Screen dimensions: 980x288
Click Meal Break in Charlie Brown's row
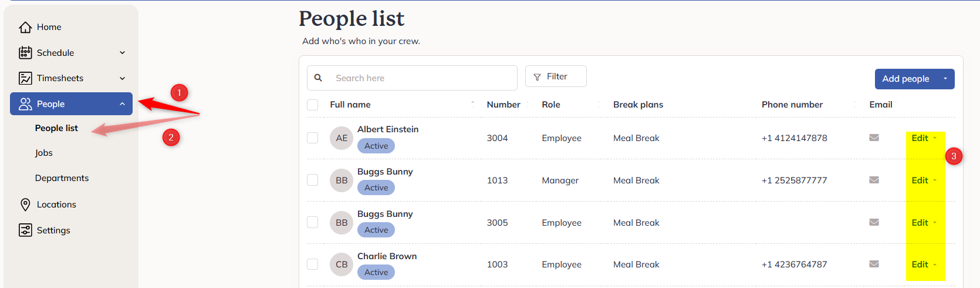click(x=637, y=264)
